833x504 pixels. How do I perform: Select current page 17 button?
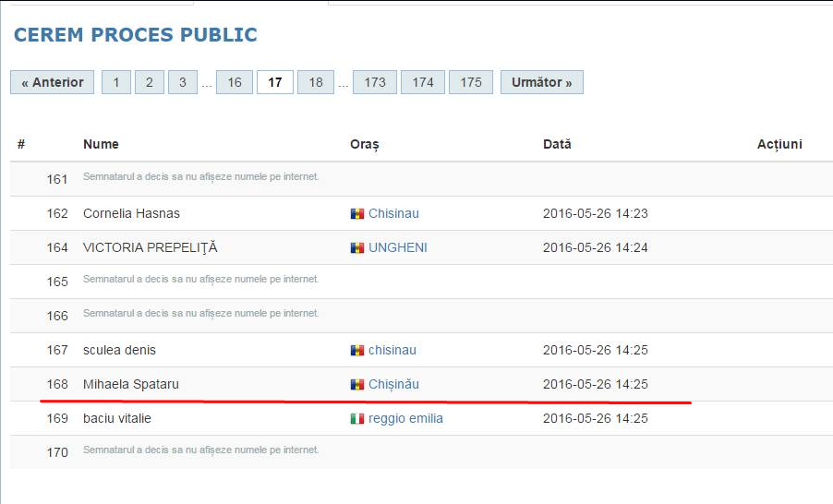pos(275,82)
